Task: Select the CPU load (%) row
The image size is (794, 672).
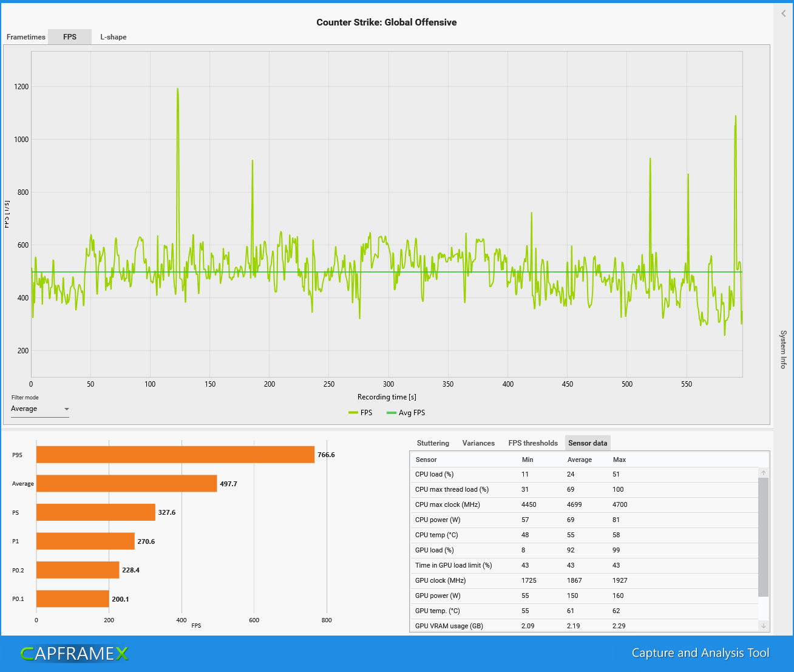Action: 585,475
